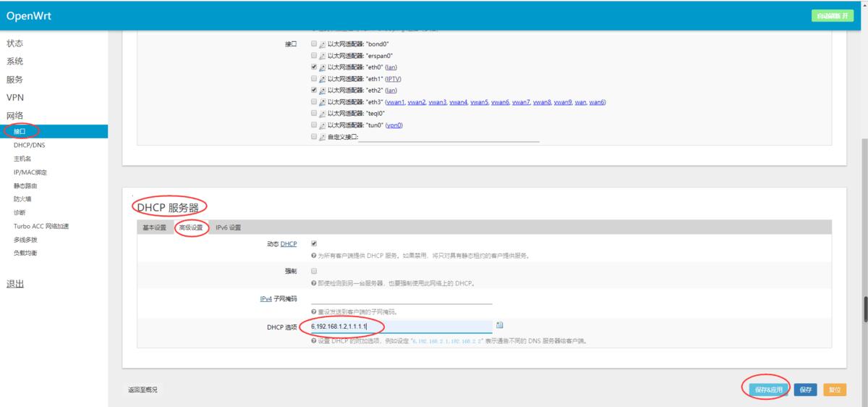Screen dimensions: 868x407
Task: Click the 复位 reset button
Action: (x=835, y=390)
